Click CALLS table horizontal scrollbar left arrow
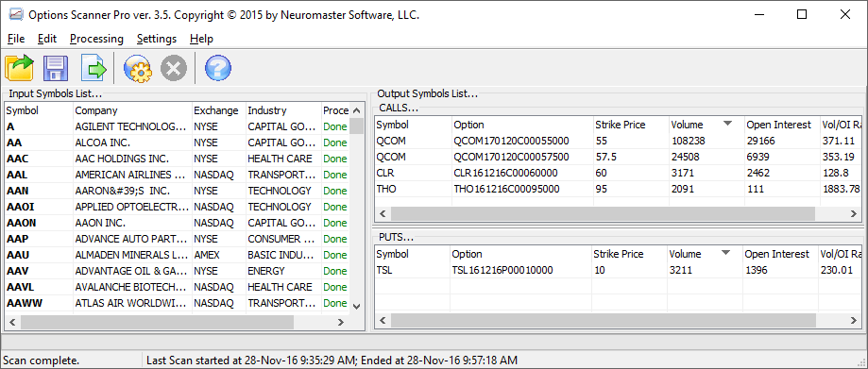The height and width of the screenshot is (369, 868). [383, 213]
